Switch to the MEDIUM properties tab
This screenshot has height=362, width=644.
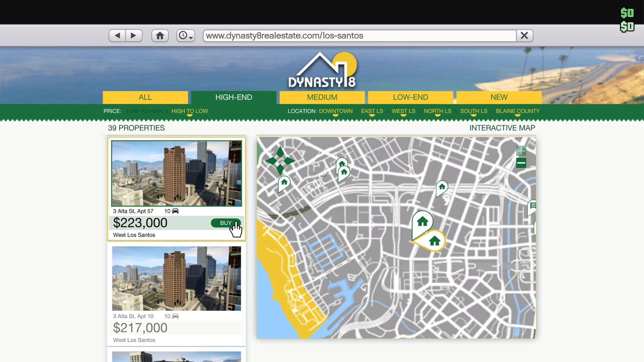pos(322,97)
